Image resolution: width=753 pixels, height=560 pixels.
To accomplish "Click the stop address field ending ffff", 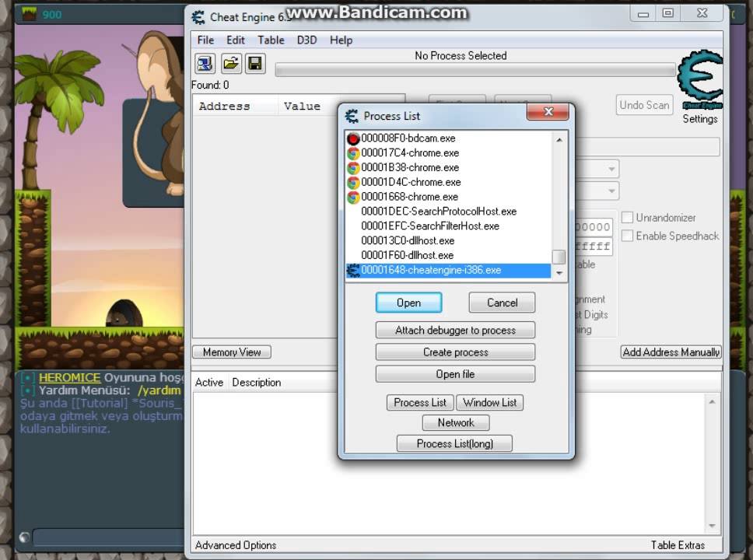I will coord(593,247).
